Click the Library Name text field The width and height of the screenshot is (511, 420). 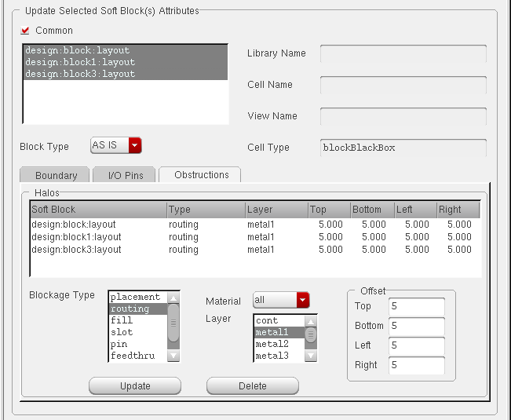[403, 53]
